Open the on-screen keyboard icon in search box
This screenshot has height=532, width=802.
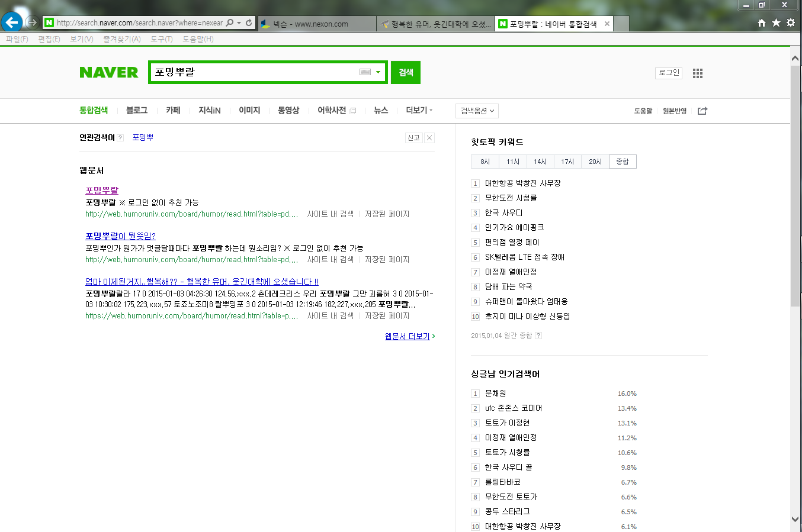coord(365,72)
